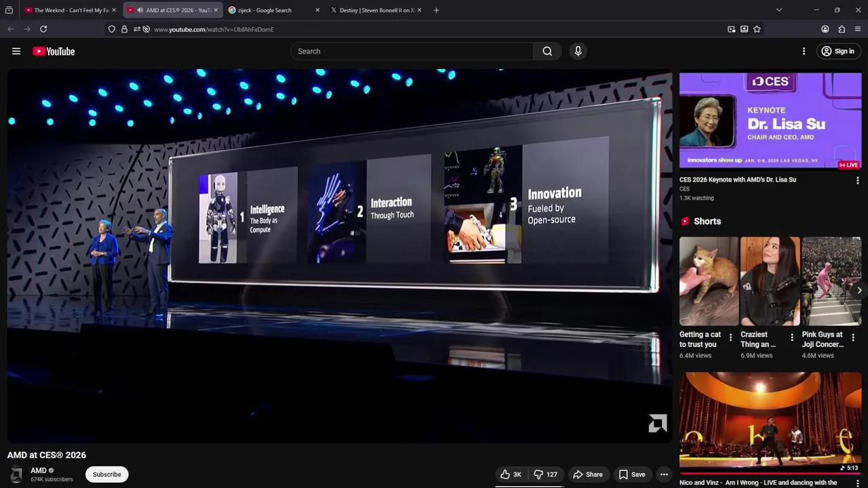Viewport: 868px width, 488px height.
Task: Go to YouTube home via logo
Action: (x=54, y=52)
